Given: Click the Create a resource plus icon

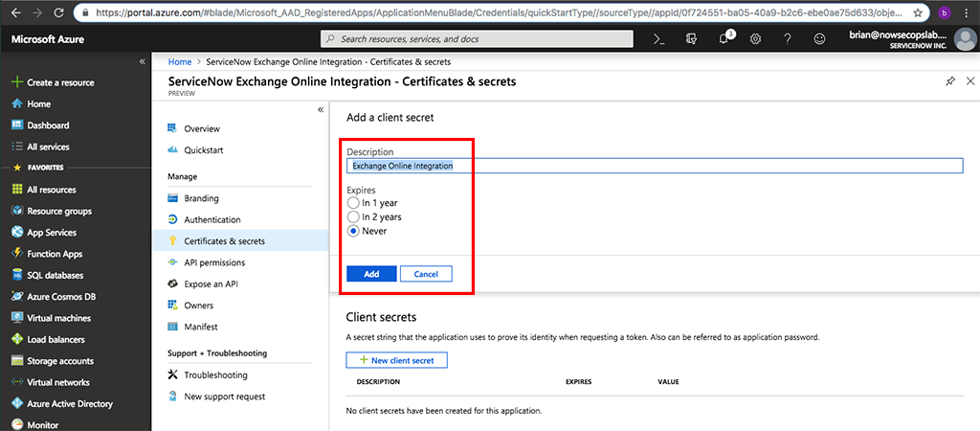Looking at the screenshot, I should coord(17,82).
